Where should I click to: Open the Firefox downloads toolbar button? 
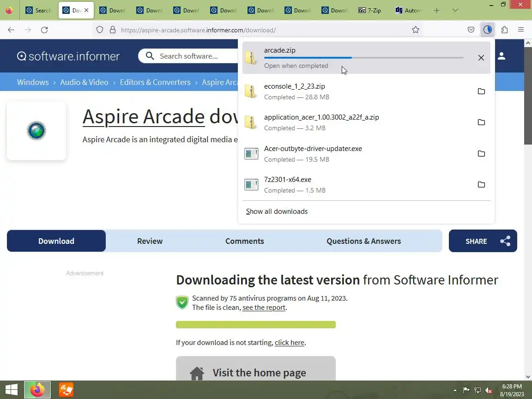click(488, 30)
